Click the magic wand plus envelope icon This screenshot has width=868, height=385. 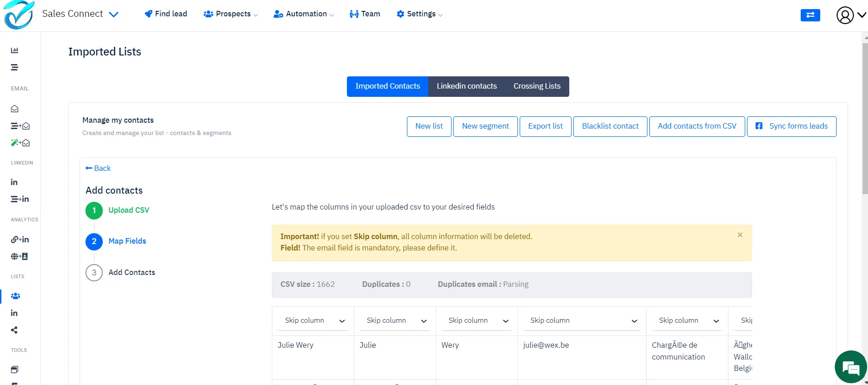[20, 143]
